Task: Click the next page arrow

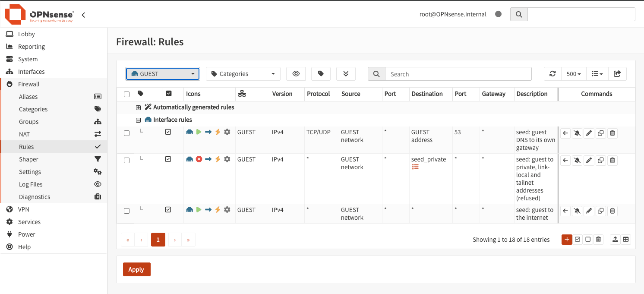Action: [x=174, y=240]
